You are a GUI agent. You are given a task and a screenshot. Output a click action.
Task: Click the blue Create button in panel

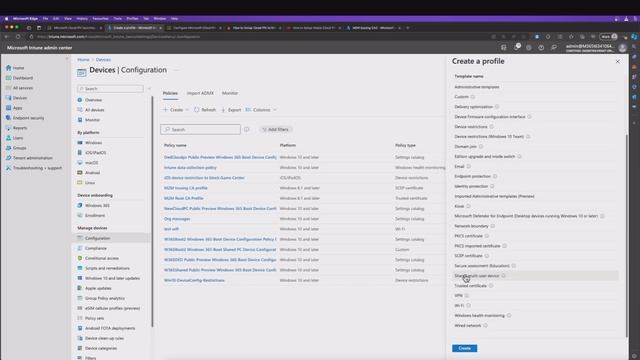tap(464, 348)
